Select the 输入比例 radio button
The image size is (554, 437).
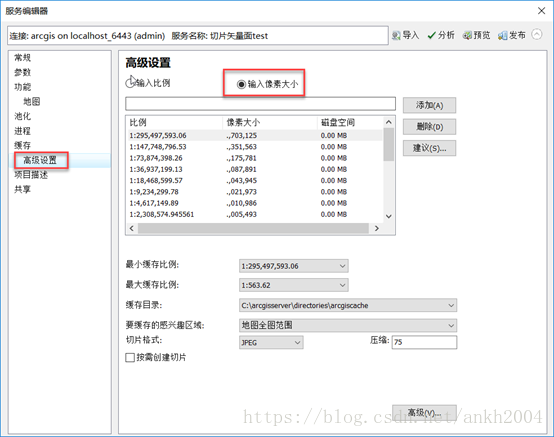[130, 83]
